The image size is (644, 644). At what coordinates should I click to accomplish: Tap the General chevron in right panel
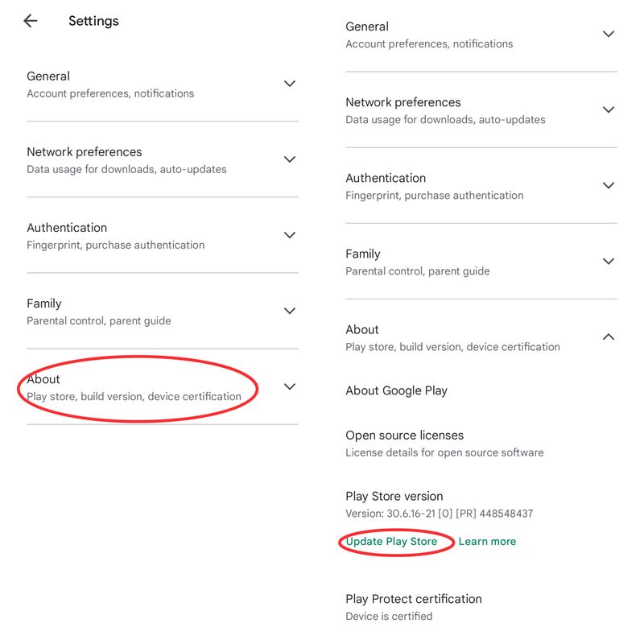pyautogui.click(x=609, y=33)
